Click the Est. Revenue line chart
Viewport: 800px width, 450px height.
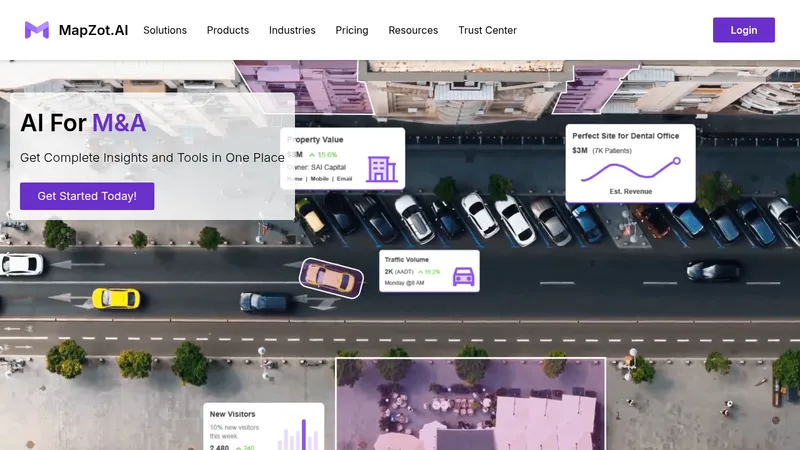(631, 170)
